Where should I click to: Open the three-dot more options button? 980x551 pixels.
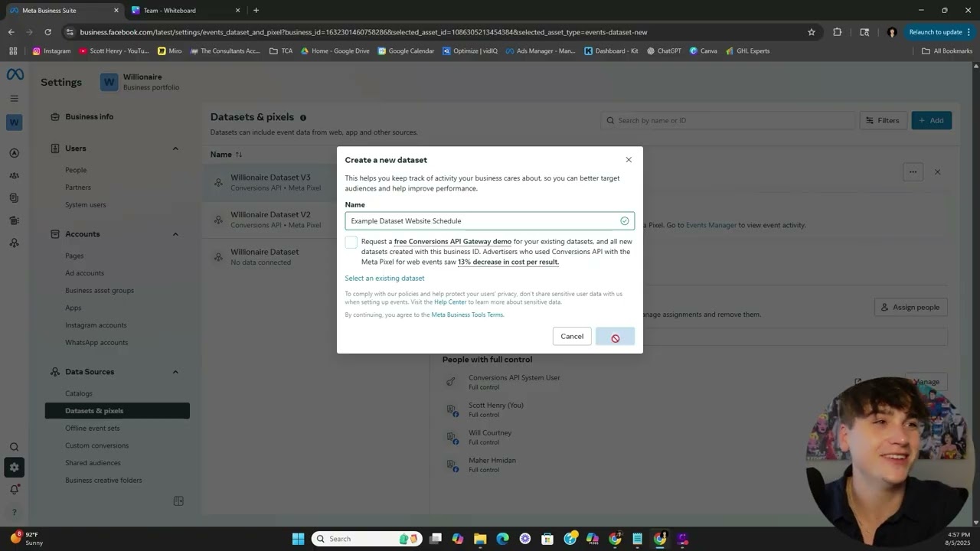coord(913,172)
